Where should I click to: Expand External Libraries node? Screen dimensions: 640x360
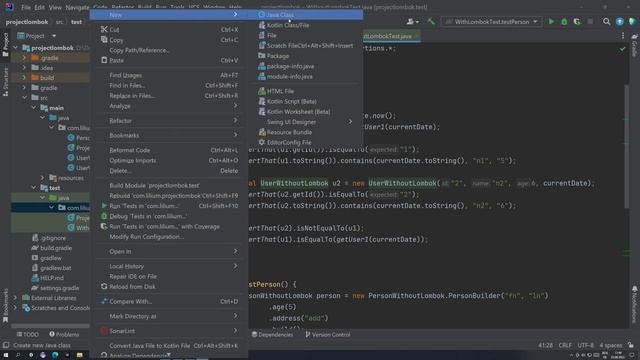coord(16,298)
